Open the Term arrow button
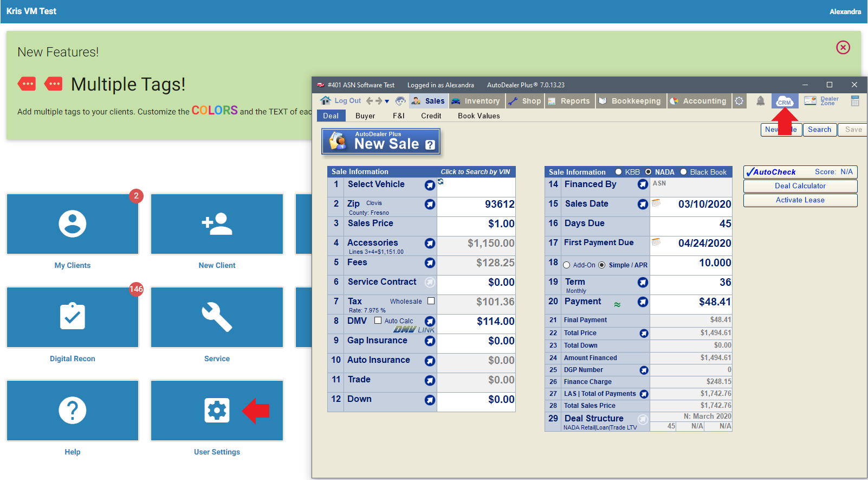The height and width of the screenshot is (480, 868). [643, 283]
